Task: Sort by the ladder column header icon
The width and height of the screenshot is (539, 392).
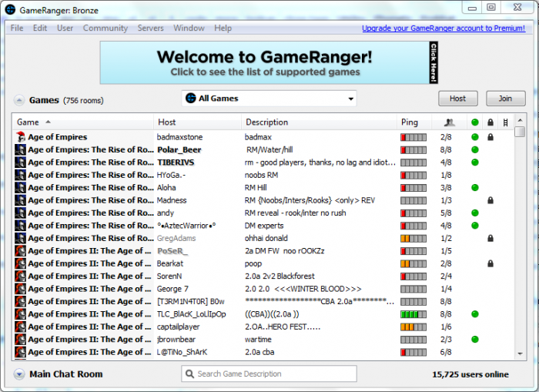Action: tap(505, 122)
